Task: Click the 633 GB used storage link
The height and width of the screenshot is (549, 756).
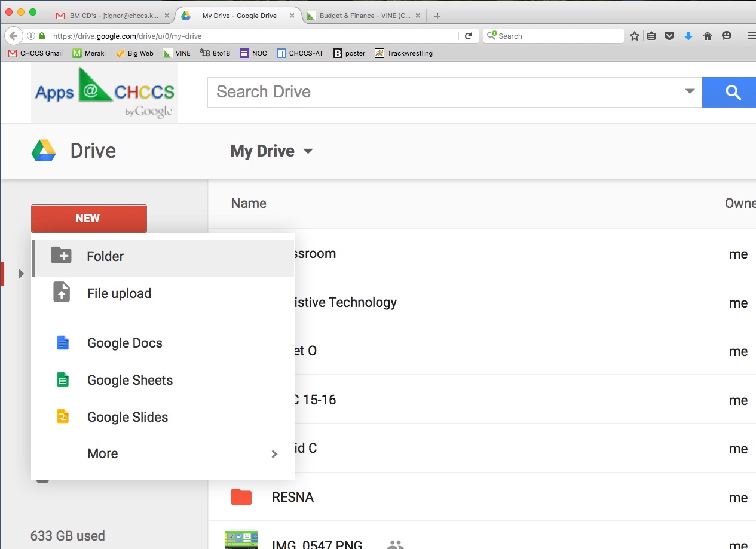Action: tap(68, 535)
